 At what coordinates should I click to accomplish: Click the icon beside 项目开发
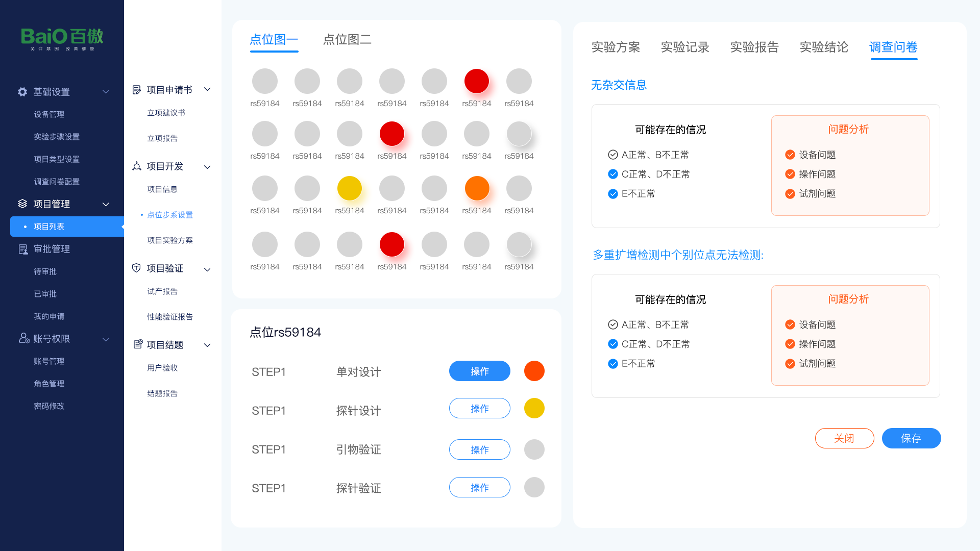[136, 166]
